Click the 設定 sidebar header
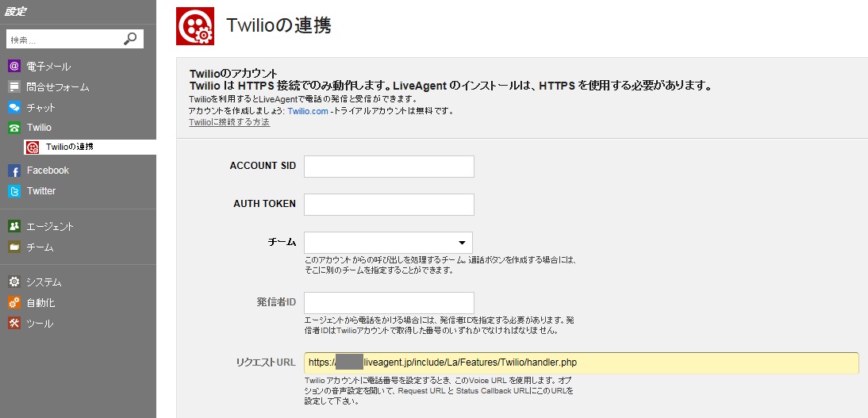 [15, 12]
